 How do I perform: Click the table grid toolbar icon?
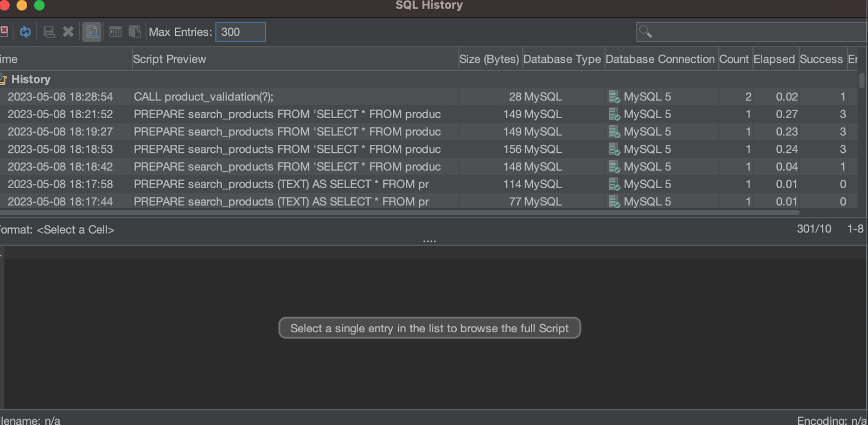click(115, 32)
